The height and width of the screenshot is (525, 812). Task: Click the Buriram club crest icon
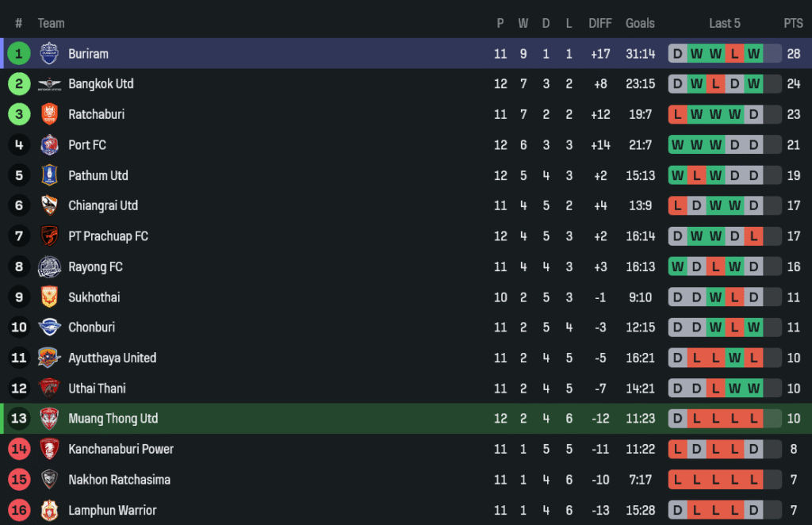pos(49,53)
